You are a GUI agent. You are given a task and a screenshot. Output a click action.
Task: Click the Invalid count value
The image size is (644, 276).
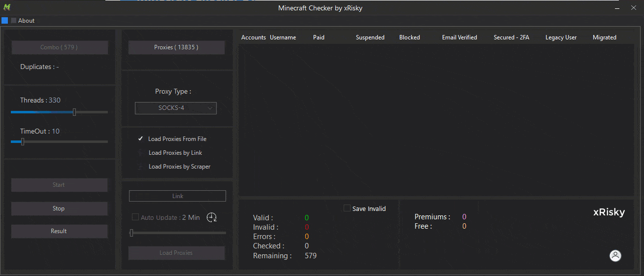307,227
